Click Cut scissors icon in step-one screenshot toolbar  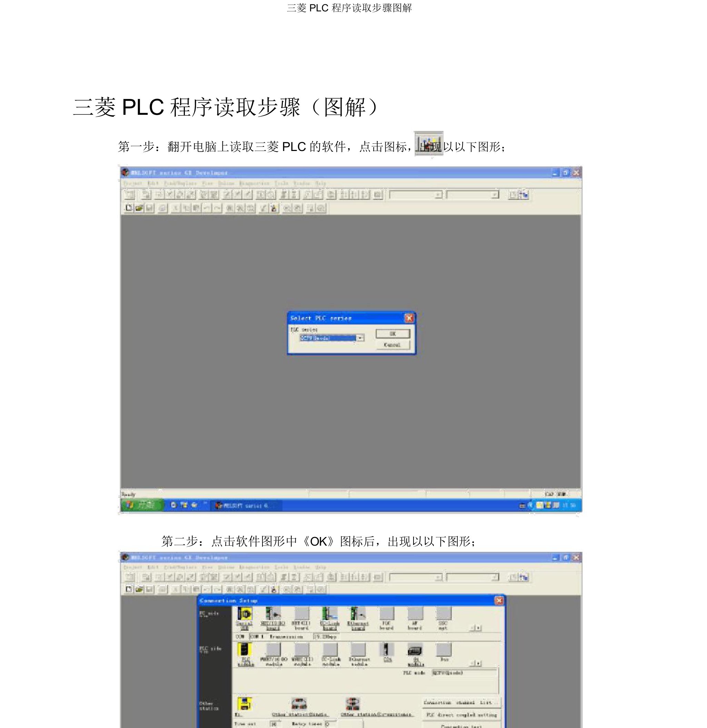click(176, 208)
